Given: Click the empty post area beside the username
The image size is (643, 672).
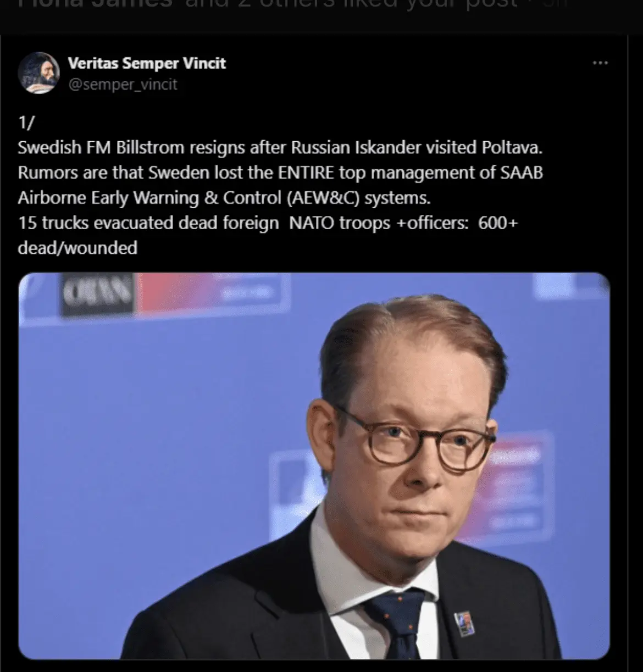Looking at the screenshot, I should point(407,73).
